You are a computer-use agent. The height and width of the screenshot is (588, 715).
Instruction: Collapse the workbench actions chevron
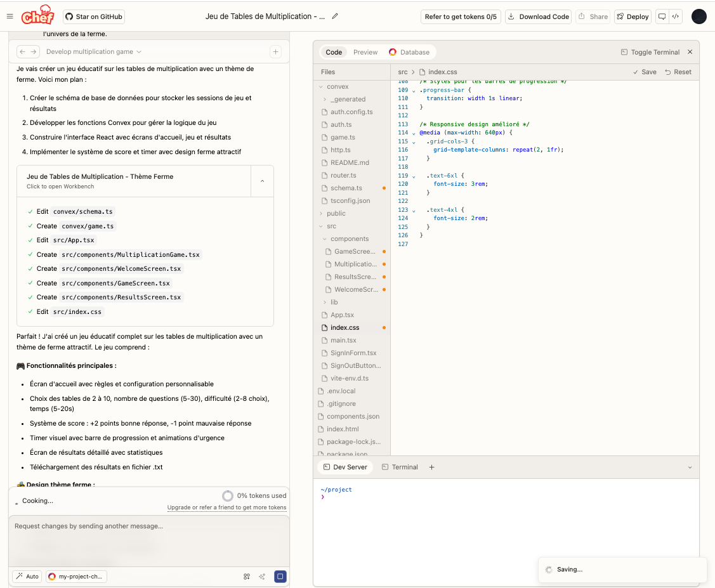pyautogui.click(x=262, y=181)
